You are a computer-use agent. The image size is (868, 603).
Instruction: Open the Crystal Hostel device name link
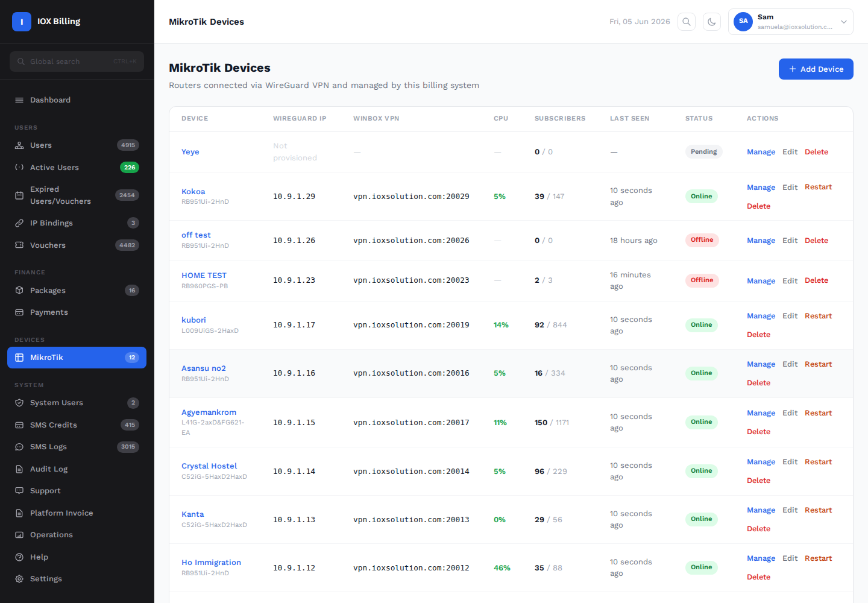[209, 466]
